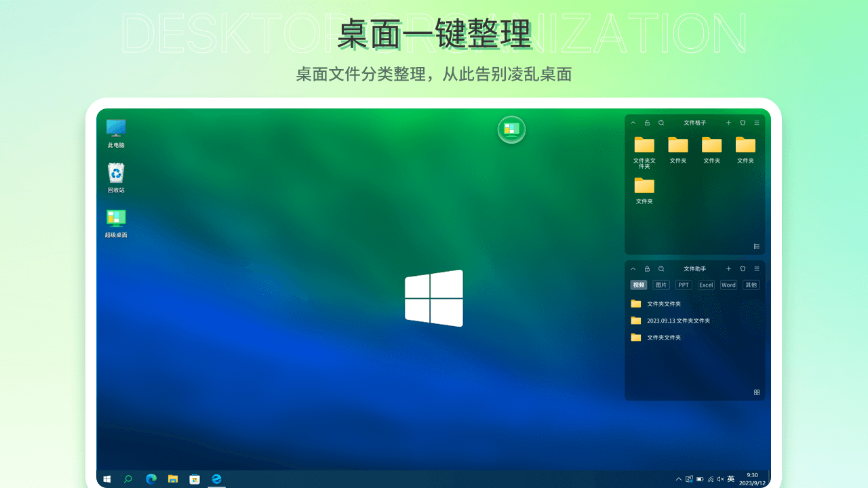Open the Windows Start menu
This screenshot has width=868, height=488.
click(106, 479)
